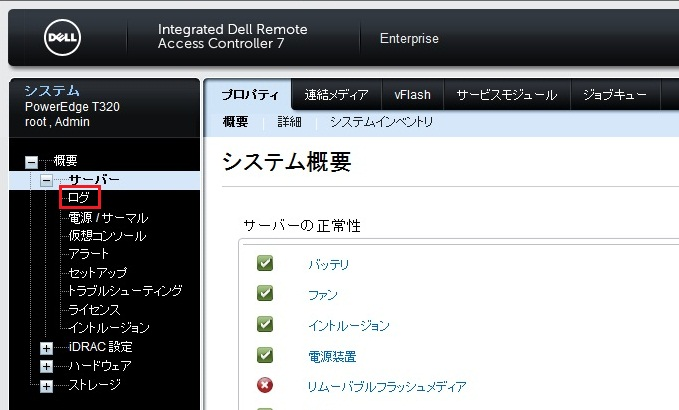Click the green check icon beside 電源装置
Image resolution: width=679 pixels, height=410 pixels.
(265, 355)
